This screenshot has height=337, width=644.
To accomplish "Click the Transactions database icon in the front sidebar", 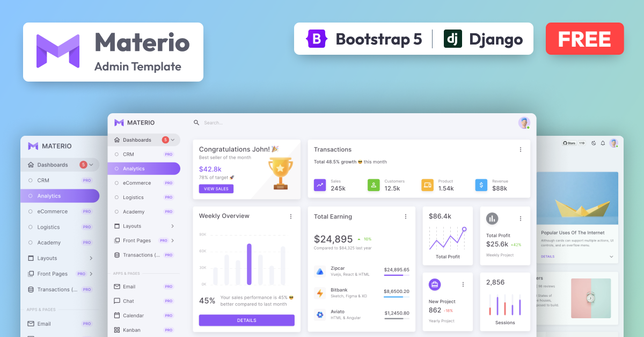I will pos(117,255).
